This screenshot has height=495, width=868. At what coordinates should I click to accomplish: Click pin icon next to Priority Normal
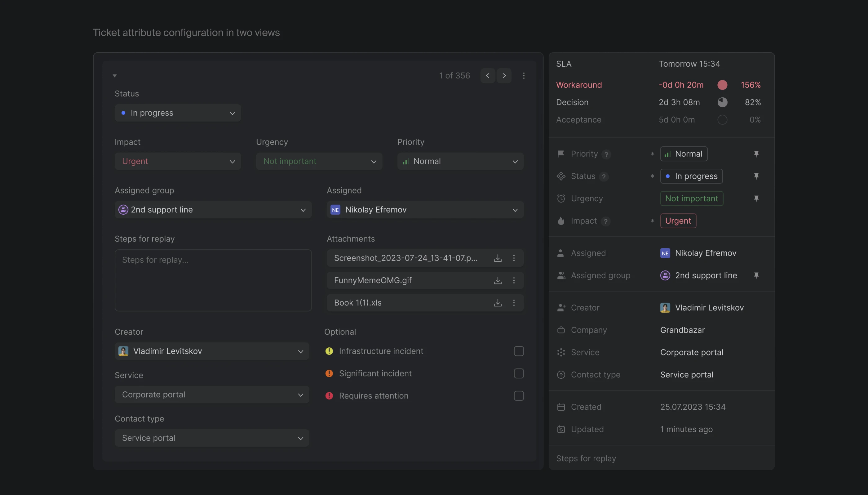pyautogui.click(x=756, y=154)
